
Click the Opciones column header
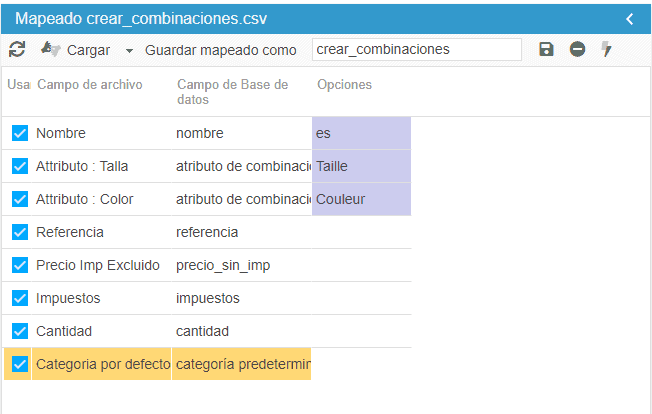coord(344,85)
